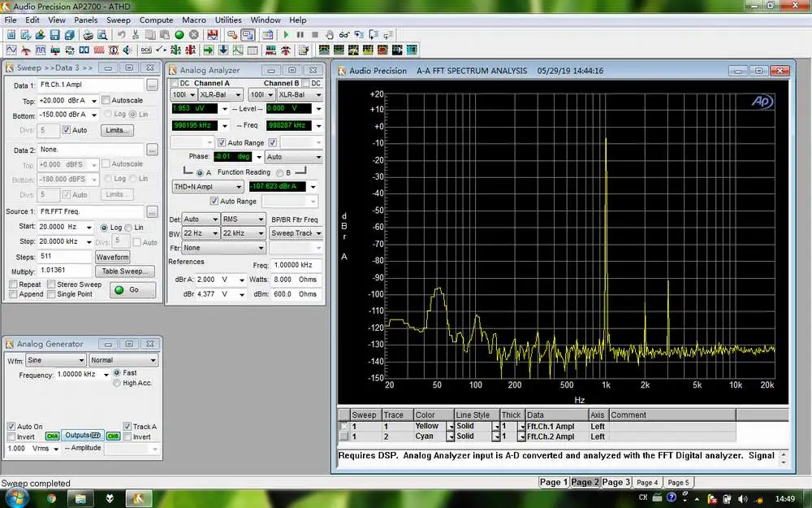
Task: Toggle the Autoscale checkbox for Data 1
Action: [x=106, y=101]
